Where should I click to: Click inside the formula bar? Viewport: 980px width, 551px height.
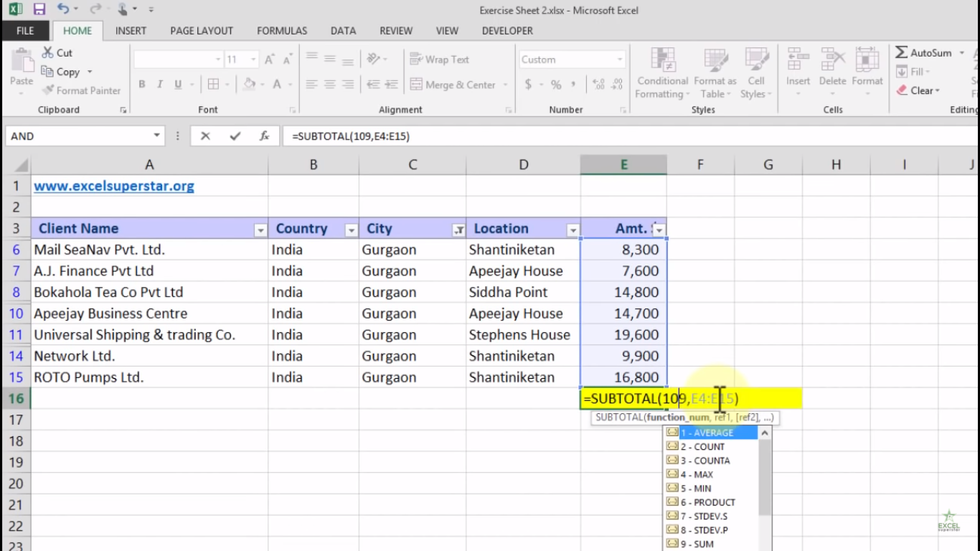coord(631,136)
